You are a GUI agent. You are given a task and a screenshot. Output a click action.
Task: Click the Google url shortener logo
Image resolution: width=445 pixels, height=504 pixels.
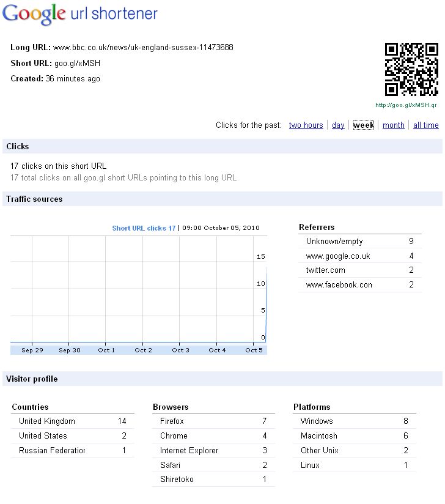point(79,14)
